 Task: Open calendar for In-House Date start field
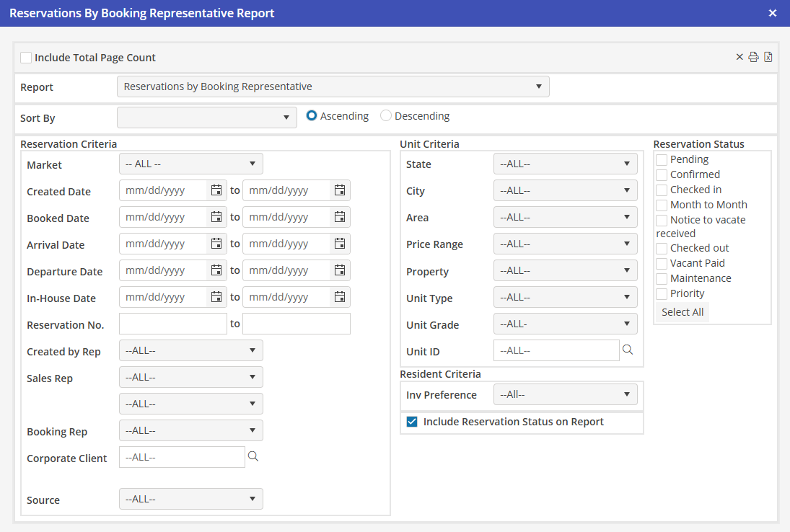(x=216, y=297)
